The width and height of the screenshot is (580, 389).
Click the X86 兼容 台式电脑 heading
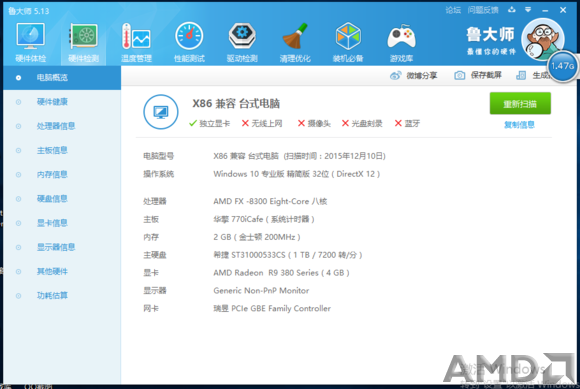coord(236,104)
